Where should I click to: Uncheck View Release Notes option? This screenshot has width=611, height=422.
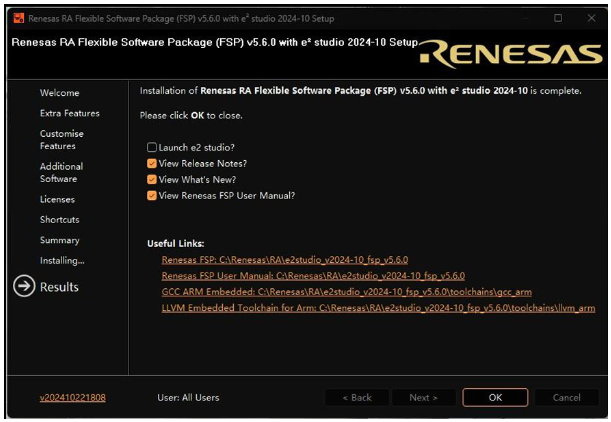tap(152, 163)
